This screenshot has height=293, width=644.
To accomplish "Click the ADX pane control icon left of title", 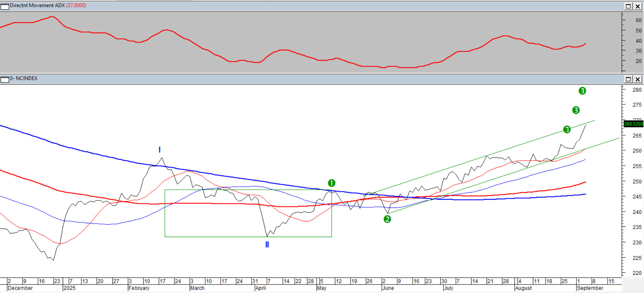I will [x=5, y=6].
